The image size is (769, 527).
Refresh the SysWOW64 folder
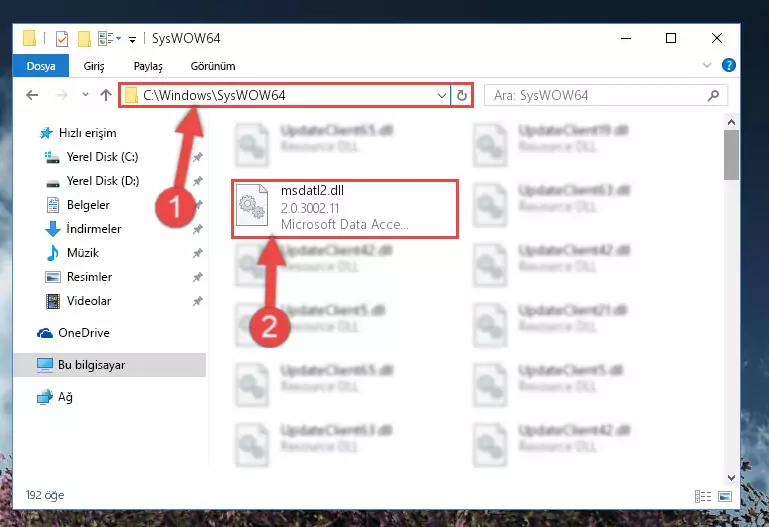(x=461, y=96)
